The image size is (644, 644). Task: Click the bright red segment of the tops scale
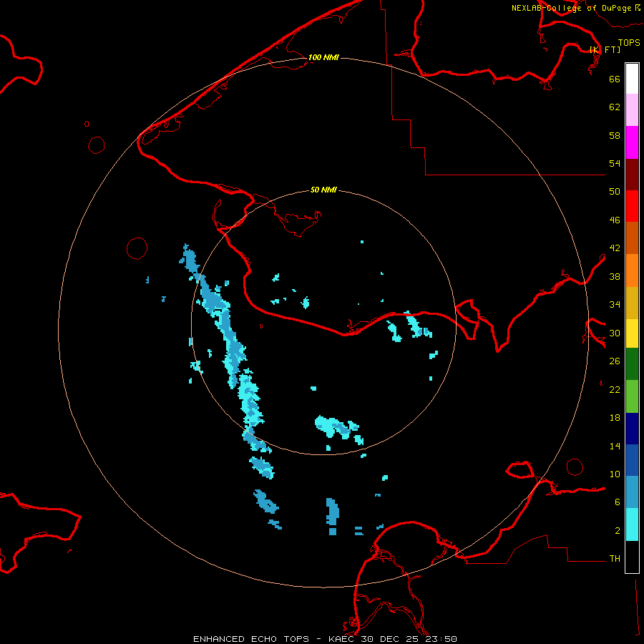tap(632, 206)
